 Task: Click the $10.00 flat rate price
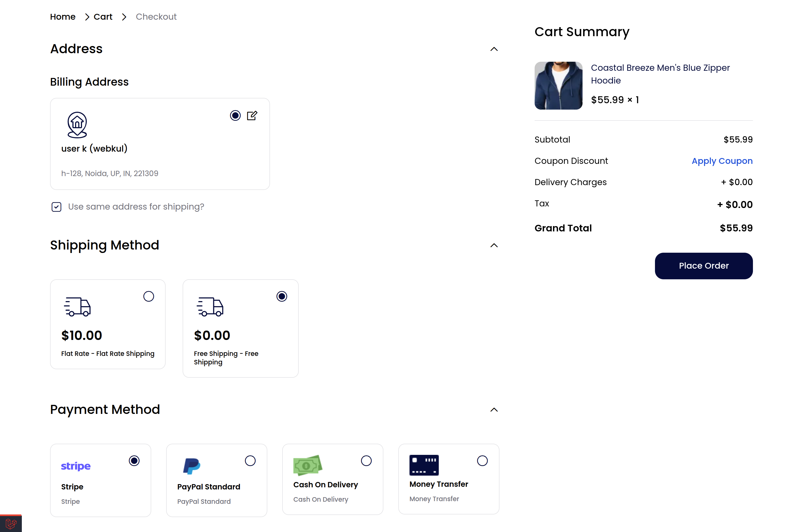tap(81, 335)
